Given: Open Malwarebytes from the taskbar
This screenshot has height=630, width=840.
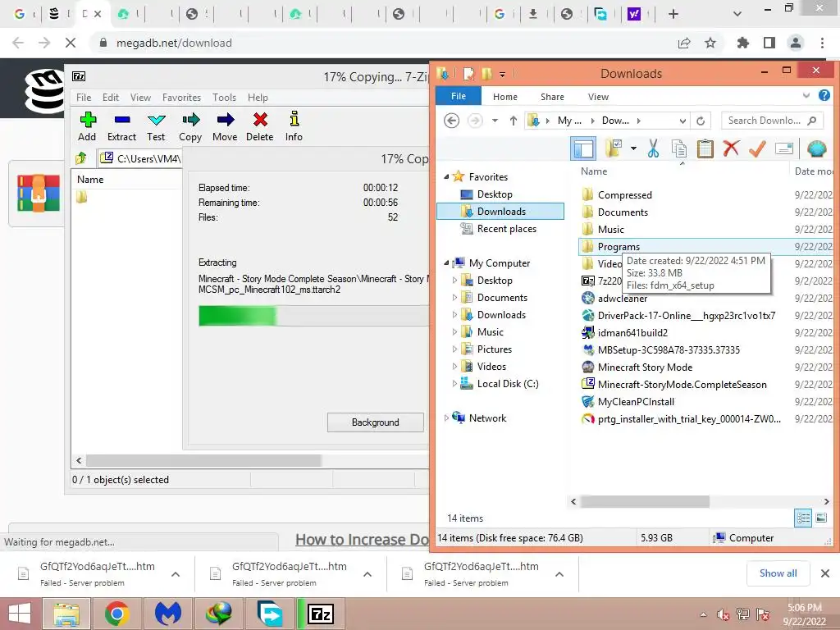Looking at the screenshot, I should (x=168, y=614).
